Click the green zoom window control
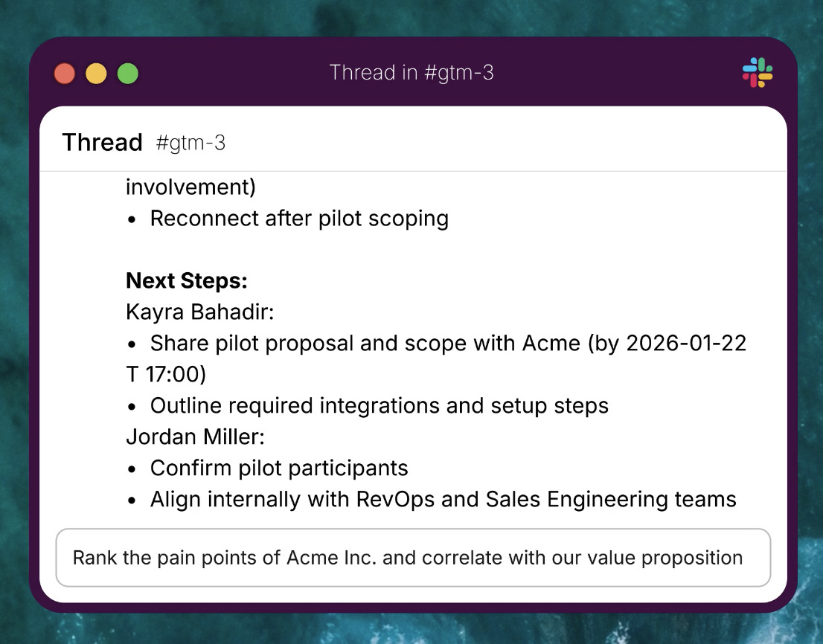823x644 pixels. [x=127, y=73]
